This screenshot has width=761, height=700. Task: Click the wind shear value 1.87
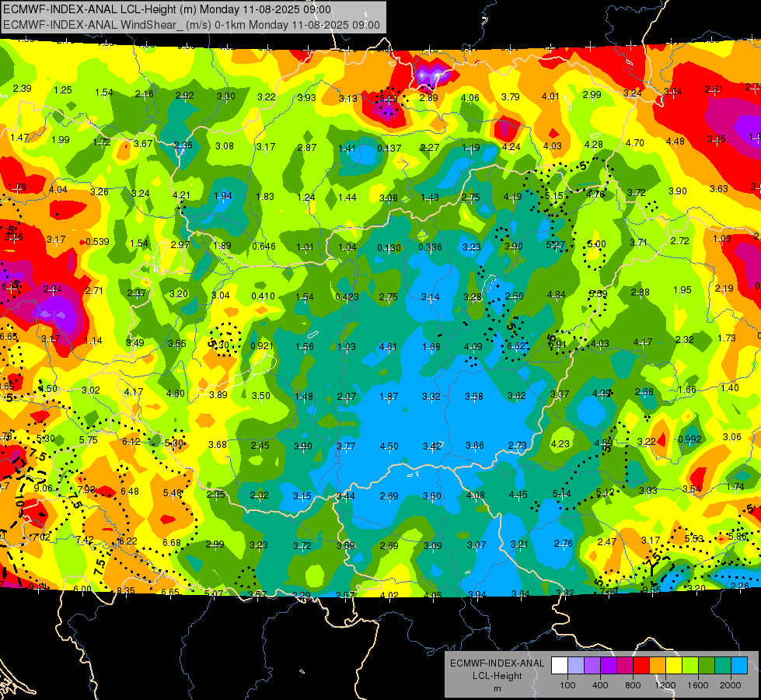389,397
